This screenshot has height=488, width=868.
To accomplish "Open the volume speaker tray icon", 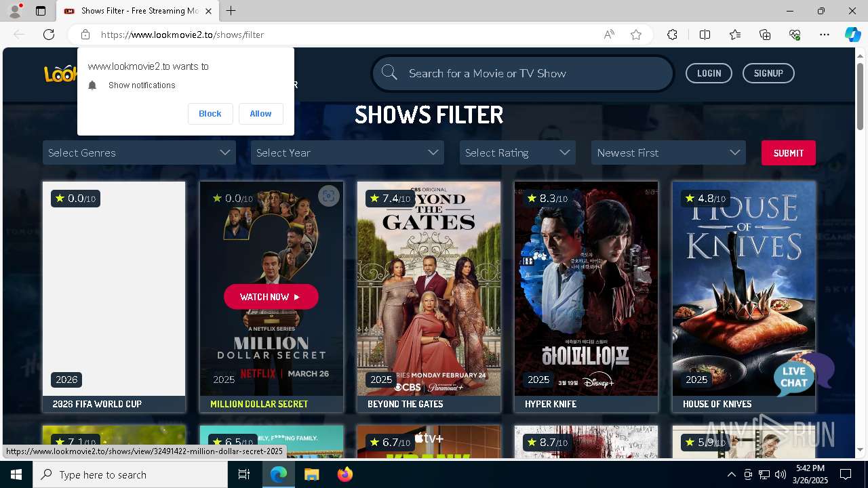I will (781, 474).
